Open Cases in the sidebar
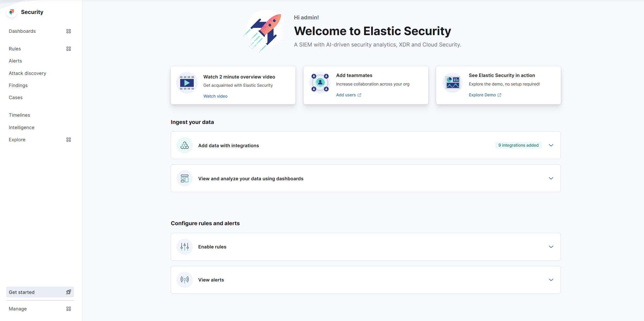Screen dimensions: 644x321 (16, 98)
